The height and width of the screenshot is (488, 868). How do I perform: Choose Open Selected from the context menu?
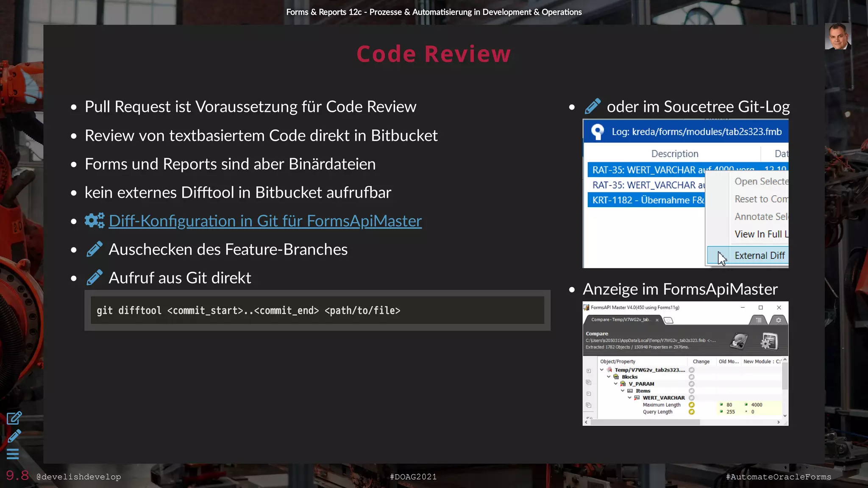click(x=761, y=181)
